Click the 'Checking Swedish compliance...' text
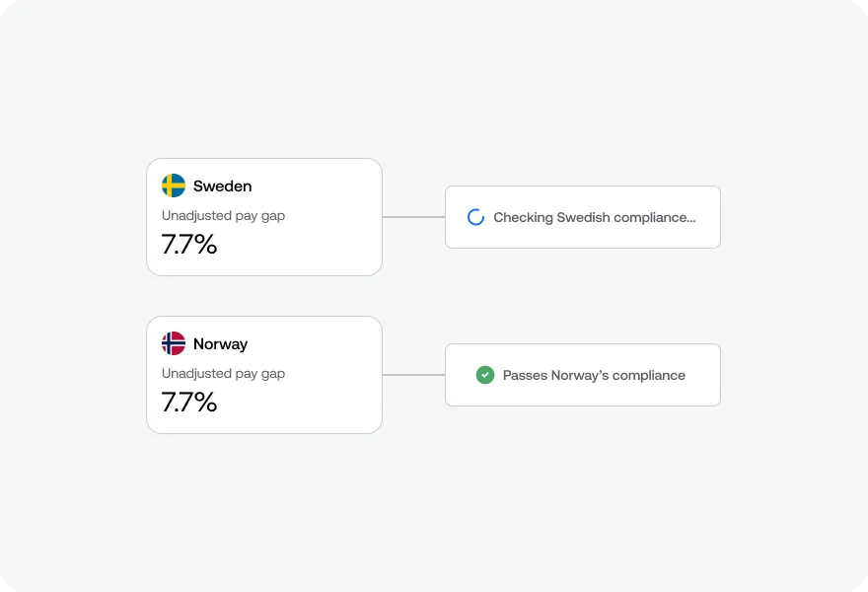The width and height of the screenshot is (868, 592). tap(595, 218)
